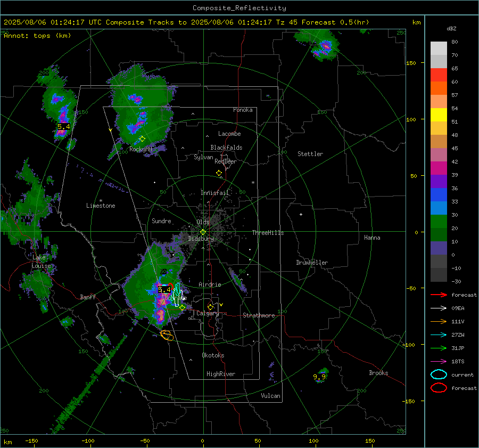The image size is (479, 448).
Task: Select the Brooks city label
Action: [378, 373]
